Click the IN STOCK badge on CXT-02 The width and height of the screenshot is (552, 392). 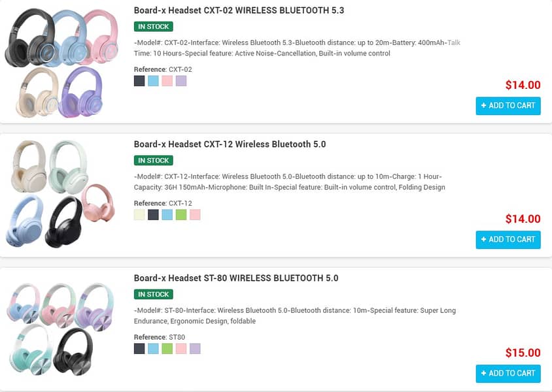[153, 27]
